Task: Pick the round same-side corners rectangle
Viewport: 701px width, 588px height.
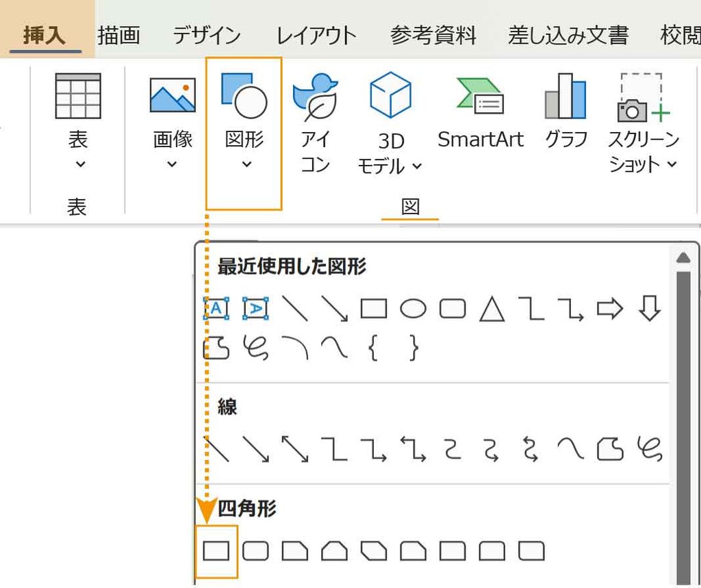Action: [492, 551]
